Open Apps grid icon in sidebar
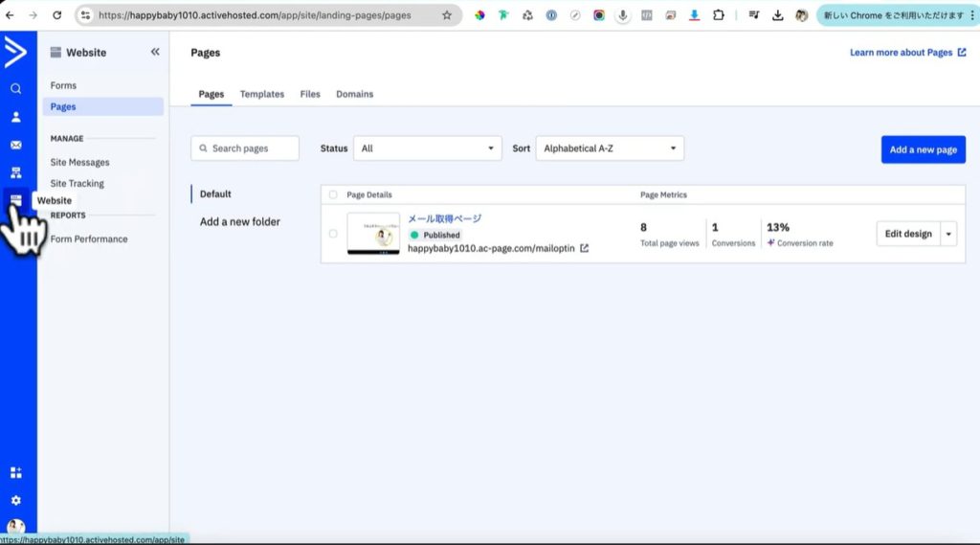The height and width of the screenshot is (545, 980). 15,472
